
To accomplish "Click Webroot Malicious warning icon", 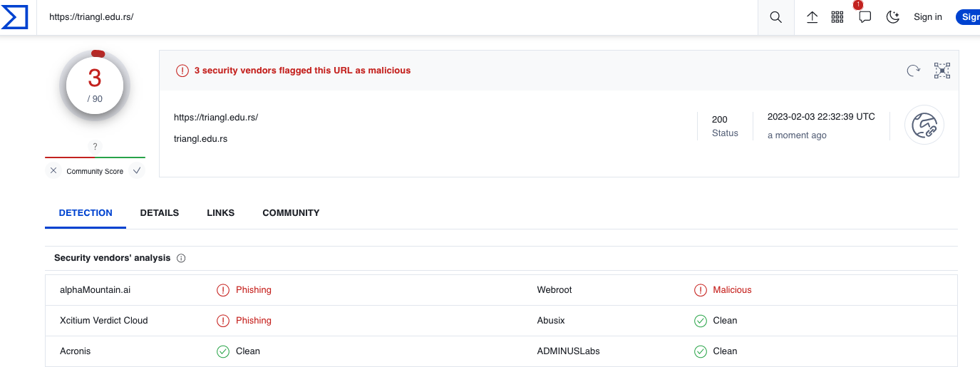I will coord(701,290).
